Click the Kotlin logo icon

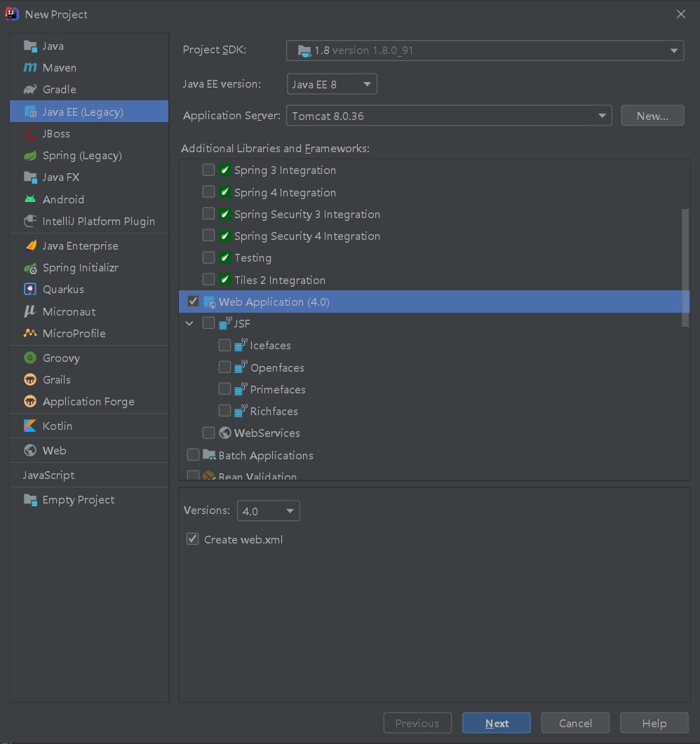coord(30,426)
